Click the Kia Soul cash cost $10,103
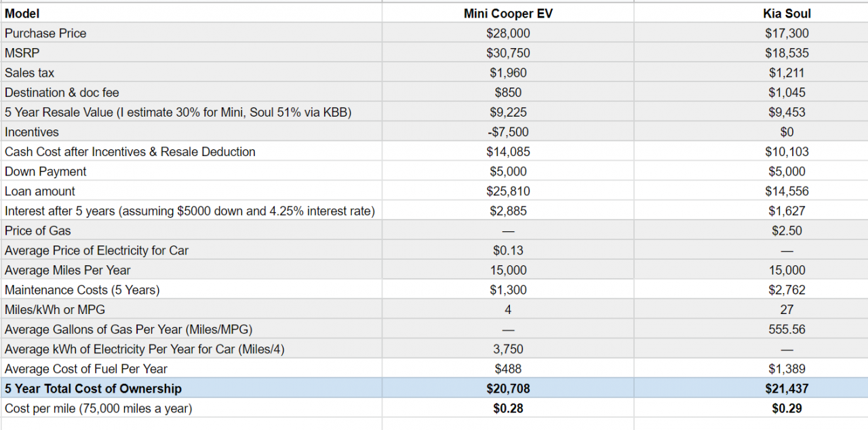The height and width of the screenshot is (430, 868). click(787, 151)
